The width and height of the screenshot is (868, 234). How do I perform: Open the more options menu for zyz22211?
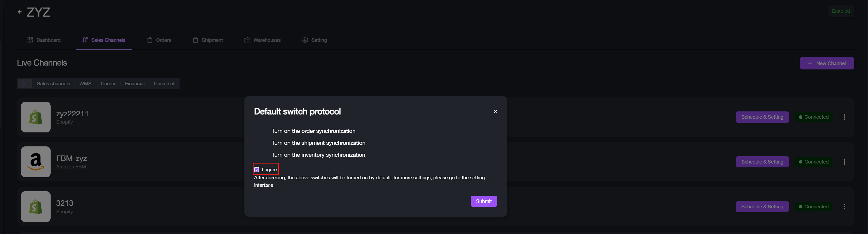(844, 117)
